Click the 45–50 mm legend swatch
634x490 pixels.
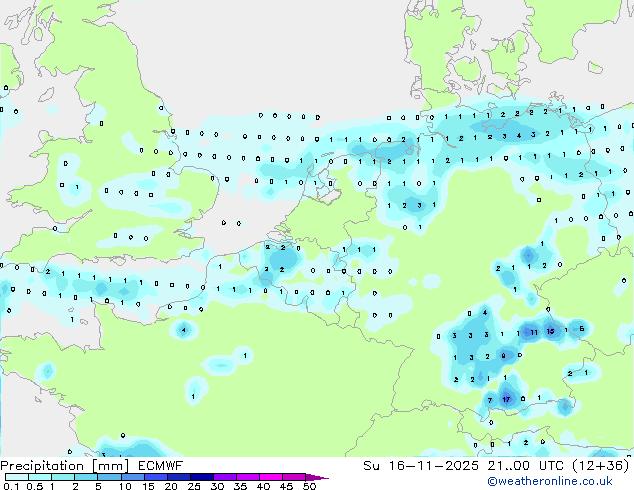294,477
